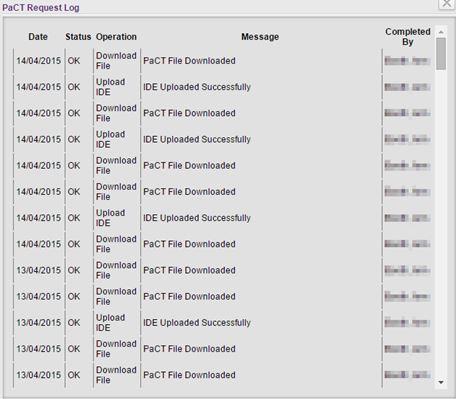
Task: Click the PaCT Request Log title
Action: click(41, 8)
